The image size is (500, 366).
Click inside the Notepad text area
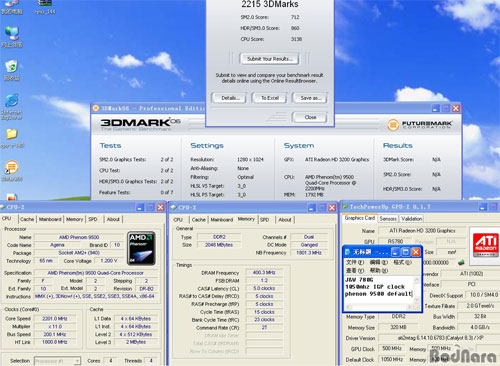pos(378,289)
